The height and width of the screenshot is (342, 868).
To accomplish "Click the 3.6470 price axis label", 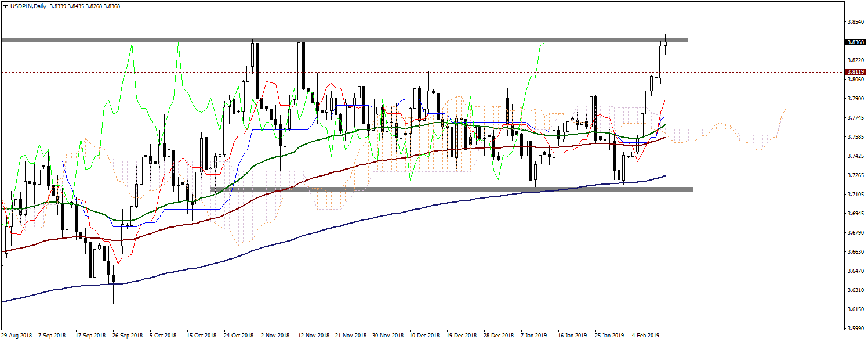I will point(856,271).
